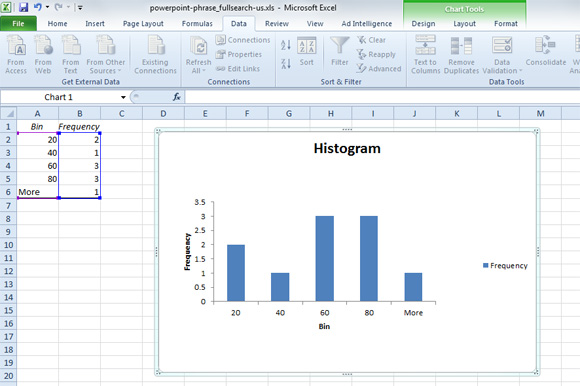Image resolution: width=580 pixels, height=386 pixels.
Task: Open the File tab
Action: pos(18,24)
